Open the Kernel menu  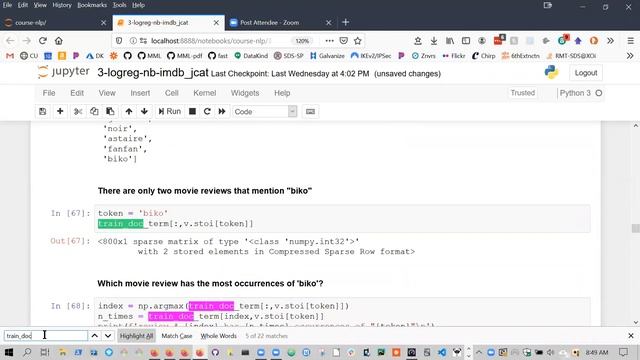pos(204,93)
